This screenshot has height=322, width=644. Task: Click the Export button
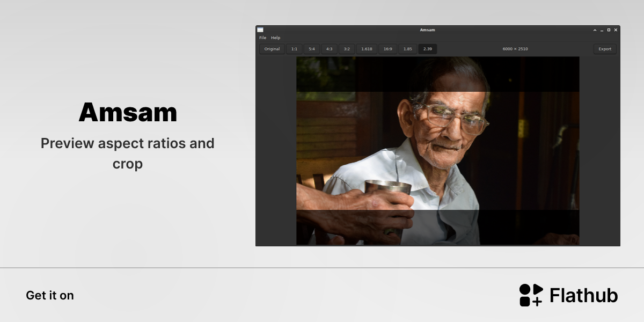pyautogui.click(x=605, y=49)
